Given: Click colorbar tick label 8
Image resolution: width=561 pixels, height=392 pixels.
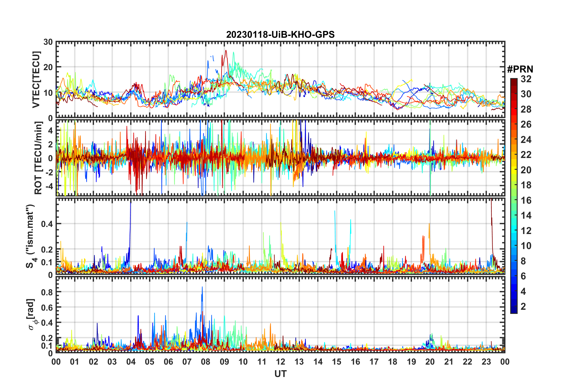Looking at the screenshot, I should point(523,261).
